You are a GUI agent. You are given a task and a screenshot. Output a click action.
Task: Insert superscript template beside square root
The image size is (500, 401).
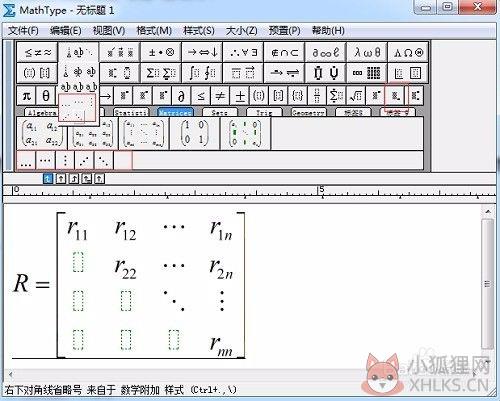tap(375, 96)
